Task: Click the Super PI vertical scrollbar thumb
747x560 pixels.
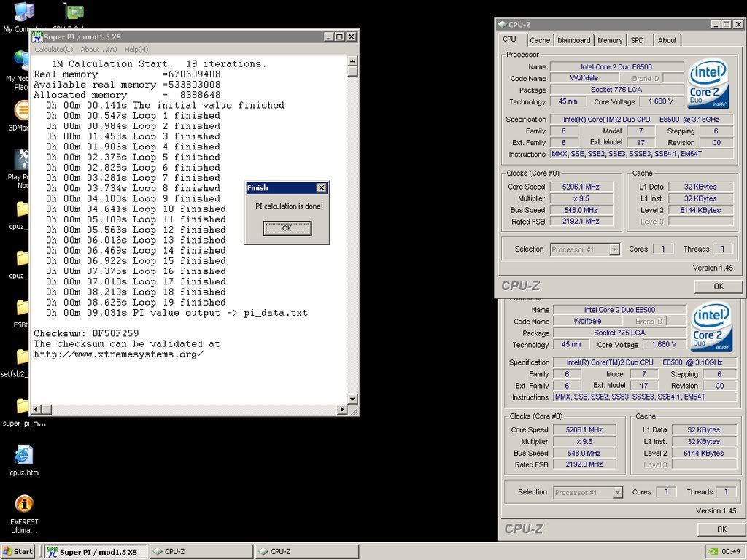Action: pos(352,71)
